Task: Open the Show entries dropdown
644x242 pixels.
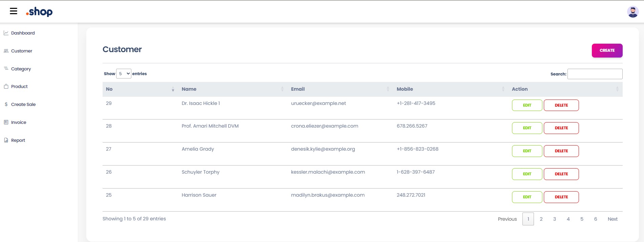Action: pos(124,73)
